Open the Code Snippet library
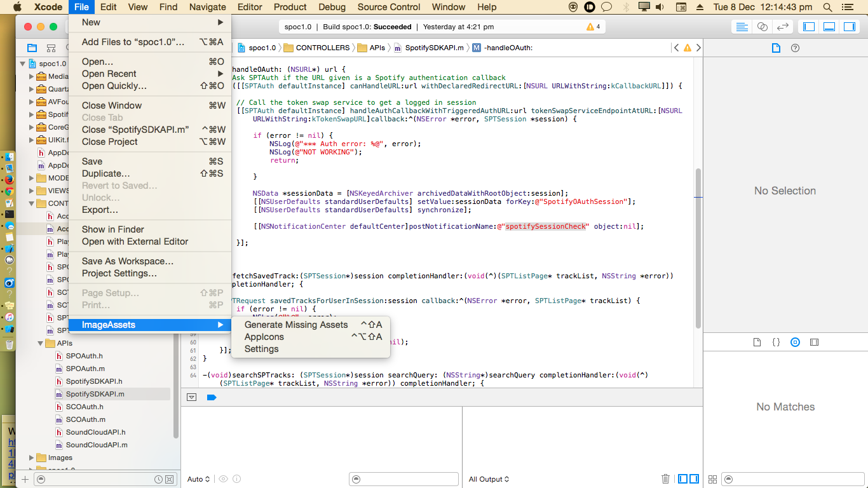Image resolution: width=868 pixels, height=488 pixels. pos(776,342)
